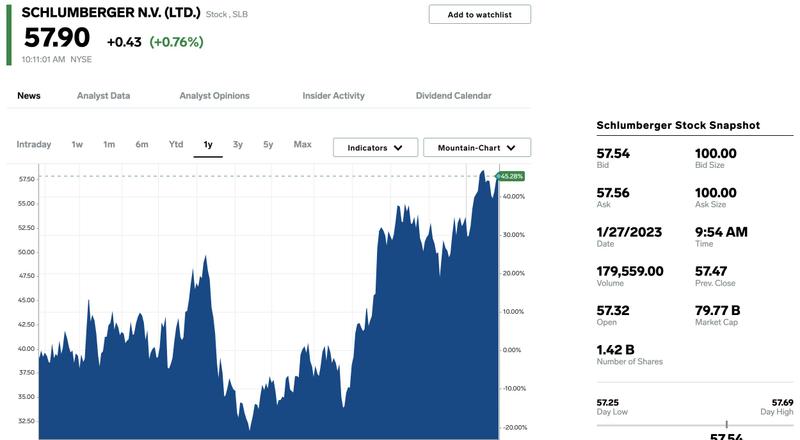
Task: Go to the Insider Activity tab
Action: tap(334, 95)
